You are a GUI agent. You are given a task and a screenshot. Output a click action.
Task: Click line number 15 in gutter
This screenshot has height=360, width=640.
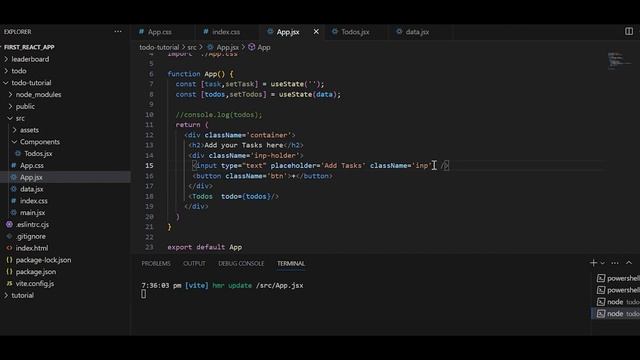149,166
